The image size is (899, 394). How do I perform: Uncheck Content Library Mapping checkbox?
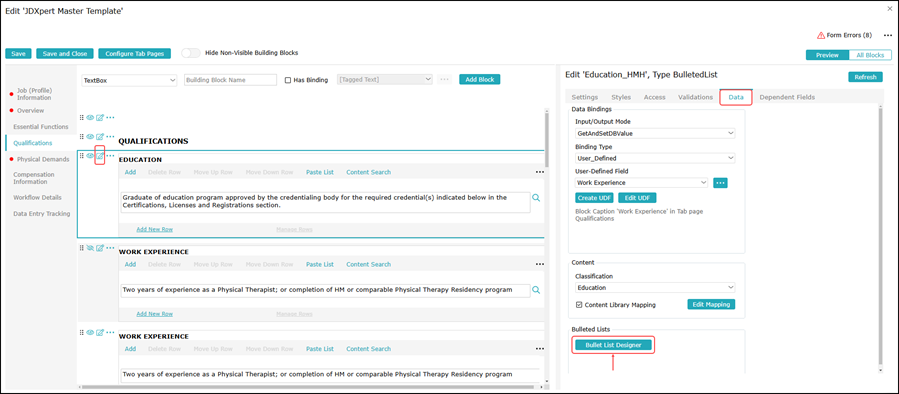pos(578,305)
